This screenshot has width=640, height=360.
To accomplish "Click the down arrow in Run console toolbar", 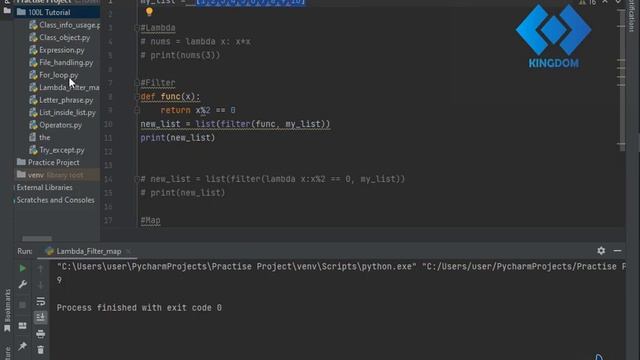I will coord(40,285).
